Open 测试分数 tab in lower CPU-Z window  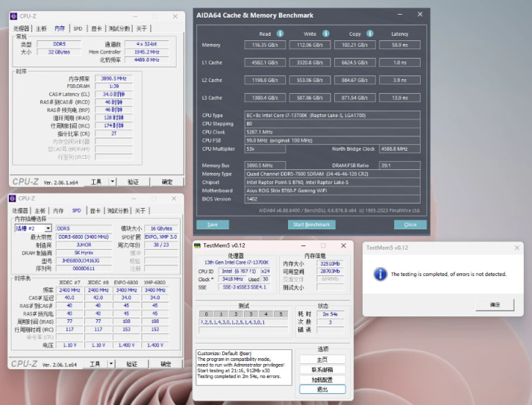(118, 211)
